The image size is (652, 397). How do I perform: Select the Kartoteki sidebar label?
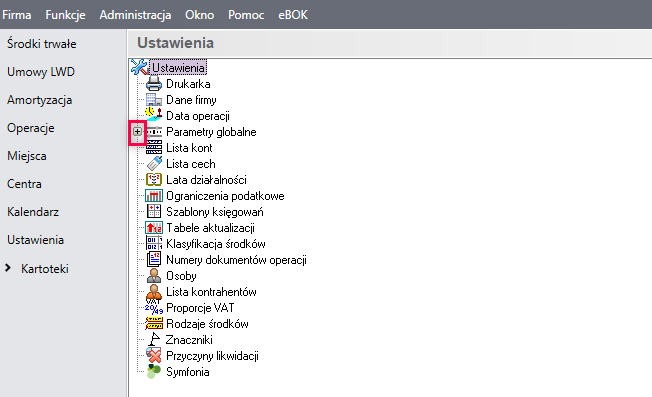coord(45,269)
